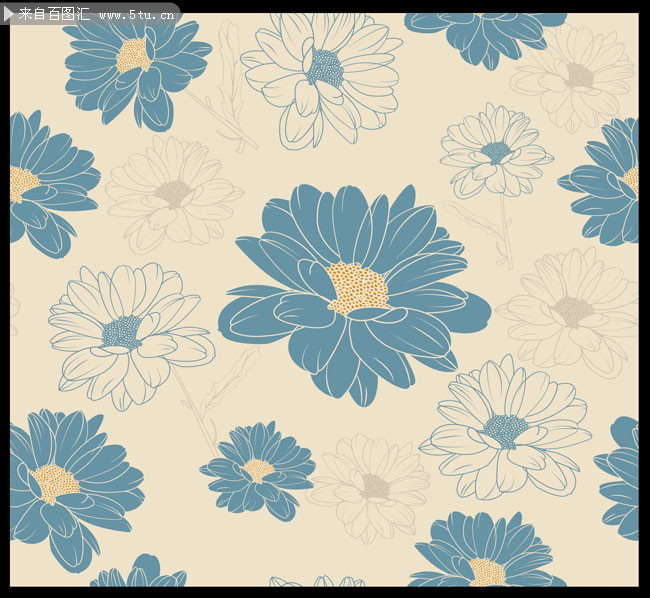Screen dimensions: 650x598
Task: Click the 来自百图汇 label
Action: click(54, 15)
